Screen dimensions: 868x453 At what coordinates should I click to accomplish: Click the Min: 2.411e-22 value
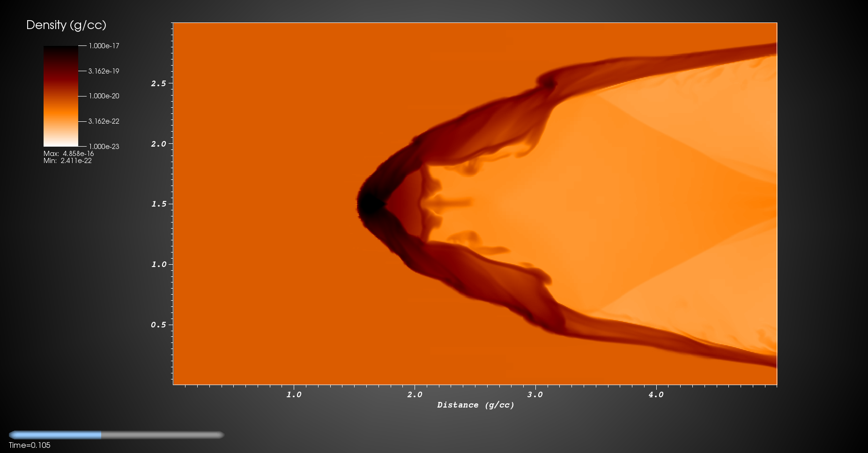tap(67, 161)
